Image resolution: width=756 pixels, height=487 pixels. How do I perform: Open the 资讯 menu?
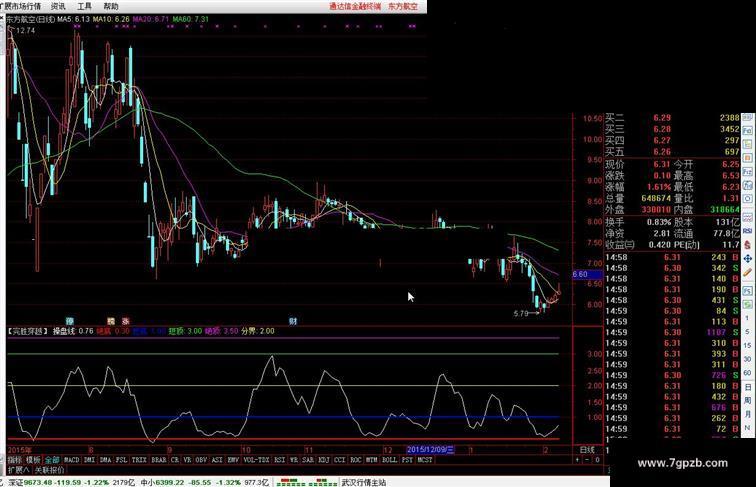(58, 6)
